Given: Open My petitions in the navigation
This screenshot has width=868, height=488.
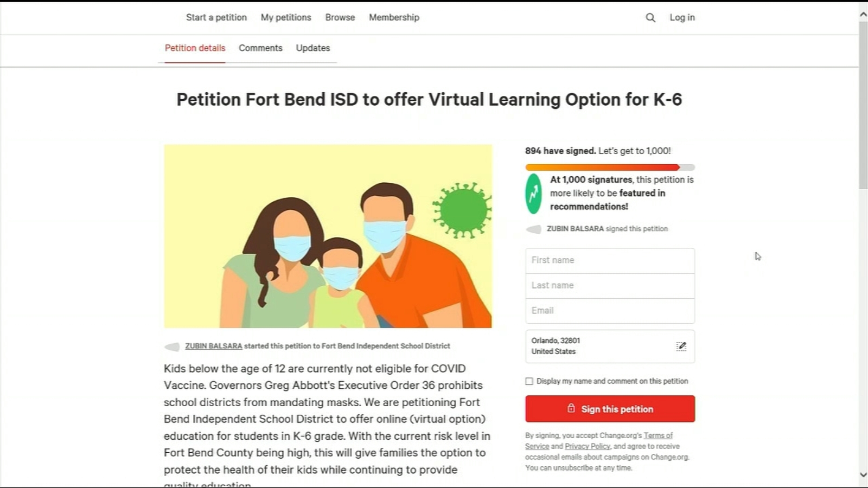Looking at the screenshot, I should point(285,17).
